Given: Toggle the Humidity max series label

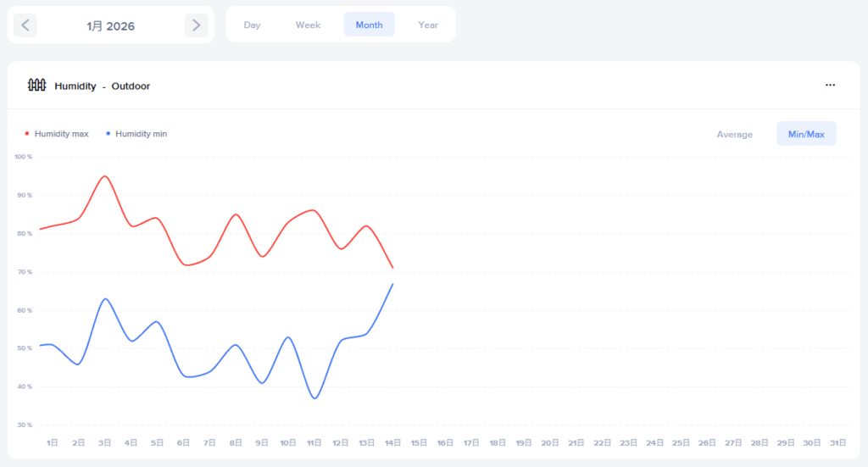Looking at the screenshot, I should (61, 134).
